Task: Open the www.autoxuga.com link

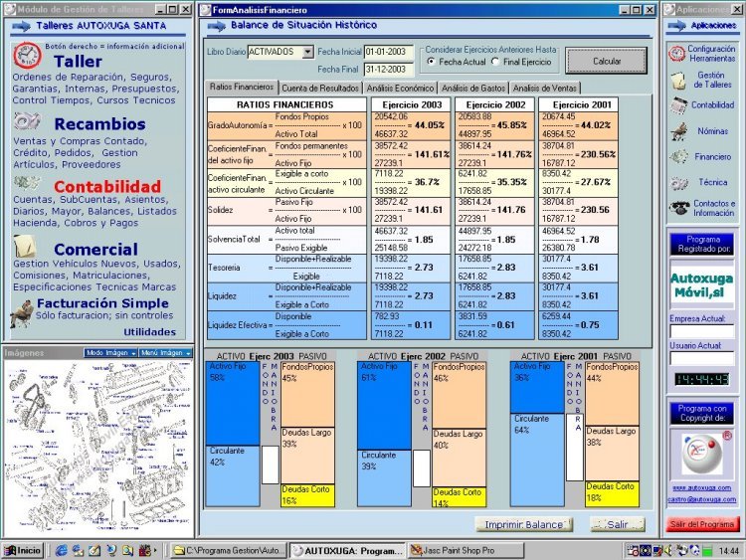Action: pos(702,488)
